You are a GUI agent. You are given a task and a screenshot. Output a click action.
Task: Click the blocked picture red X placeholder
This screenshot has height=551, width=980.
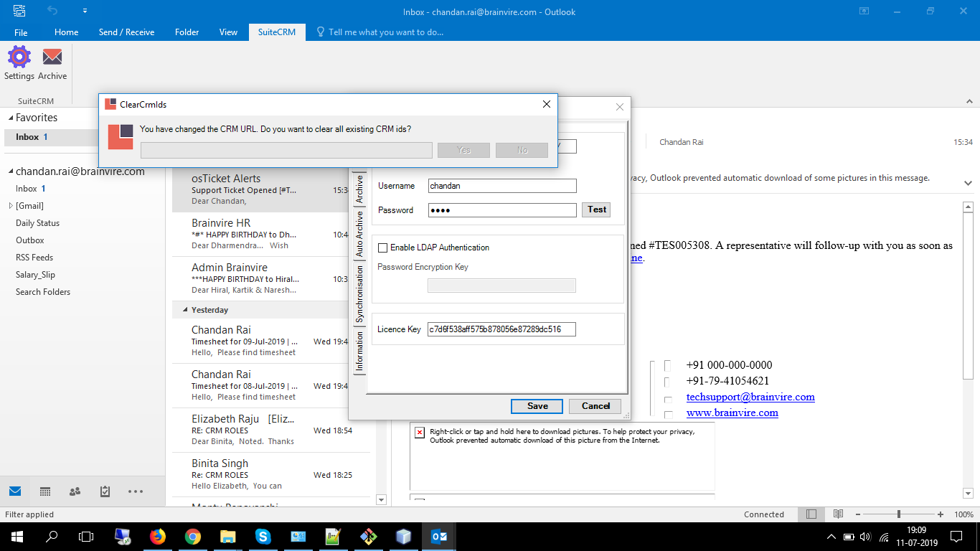420,432
